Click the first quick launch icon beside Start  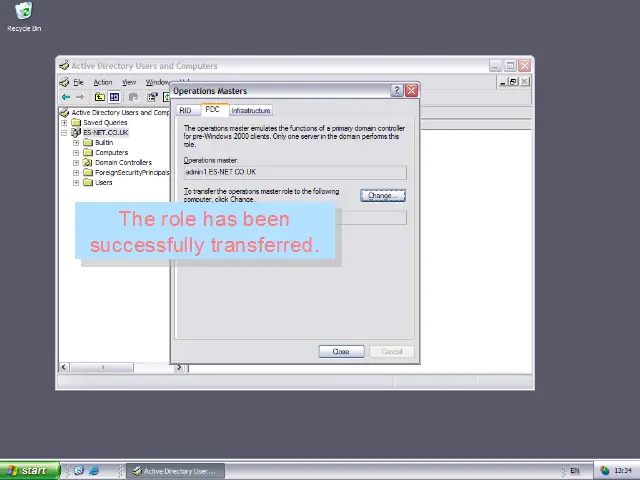(x=79, y=471)
